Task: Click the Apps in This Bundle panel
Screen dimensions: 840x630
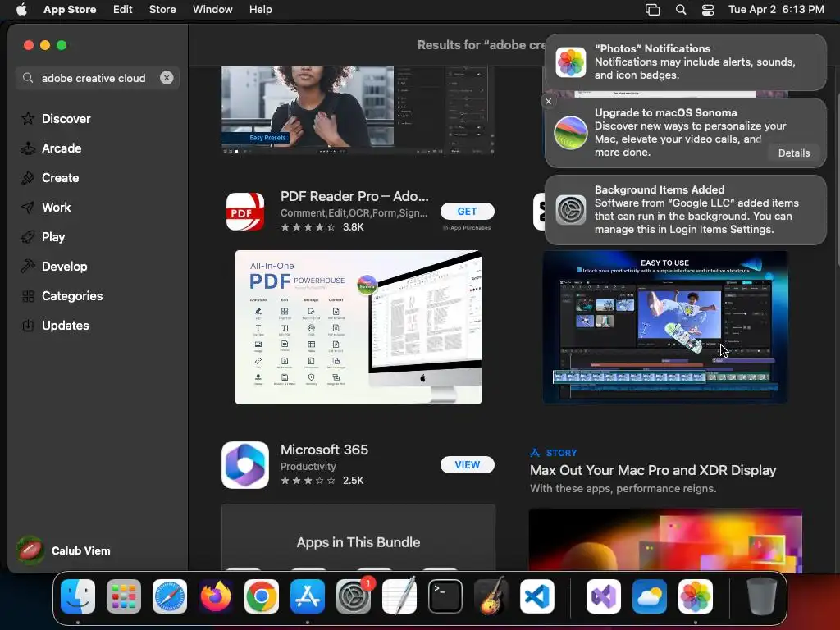Action: click(x=358, y=536)
